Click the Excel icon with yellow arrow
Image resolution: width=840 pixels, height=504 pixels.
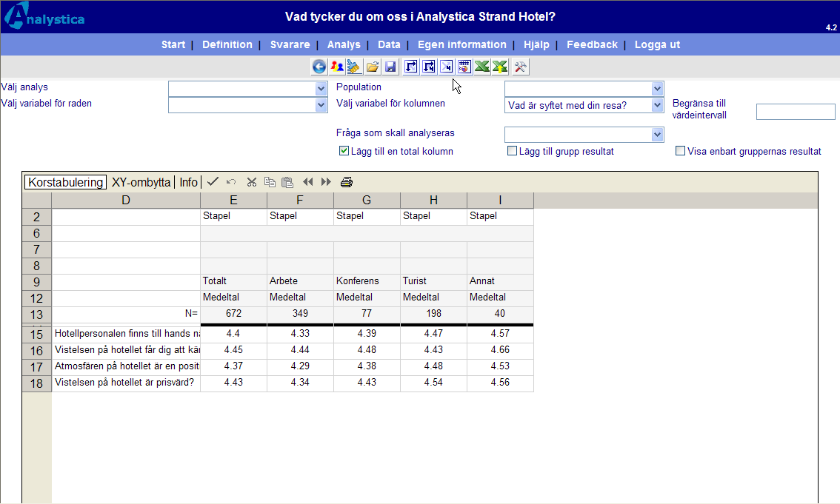pyautogui.click(x=500, y=67)
